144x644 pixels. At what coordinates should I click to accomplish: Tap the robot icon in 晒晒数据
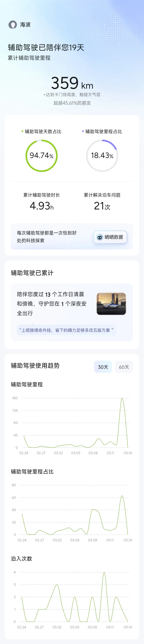[99, 237]
